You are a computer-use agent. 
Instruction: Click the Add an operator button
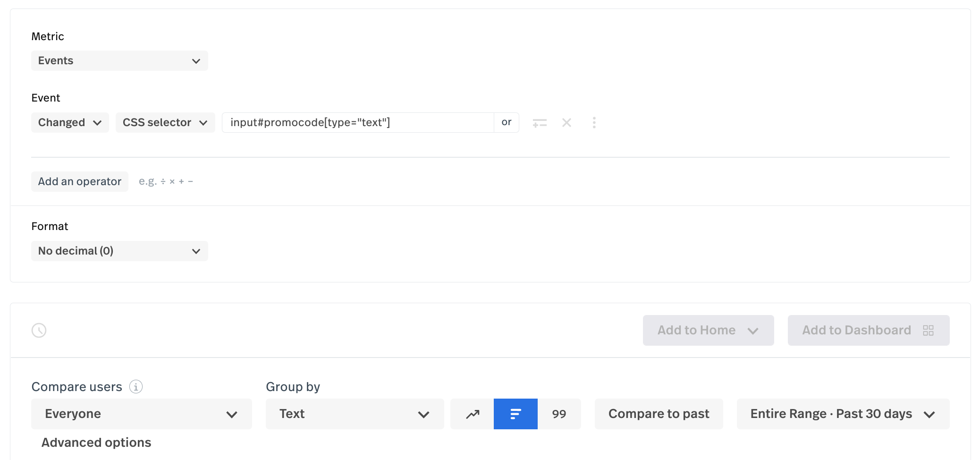pos(80,182)
